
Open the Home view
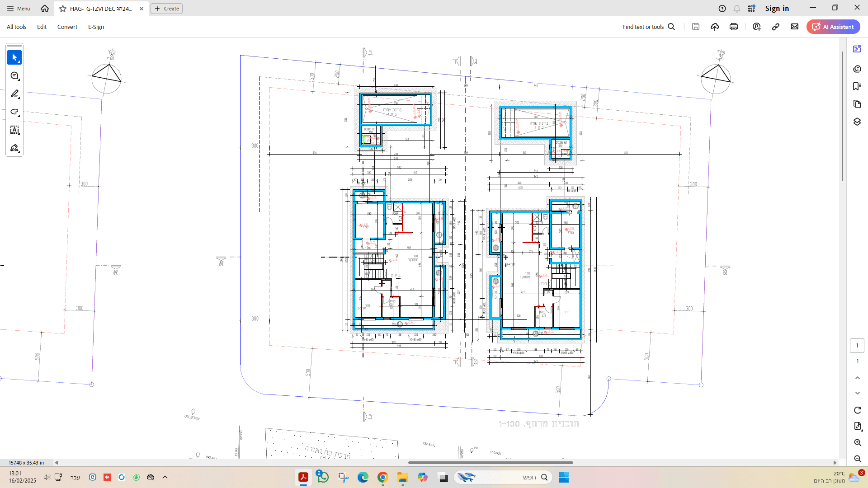(x=45, y=8)
